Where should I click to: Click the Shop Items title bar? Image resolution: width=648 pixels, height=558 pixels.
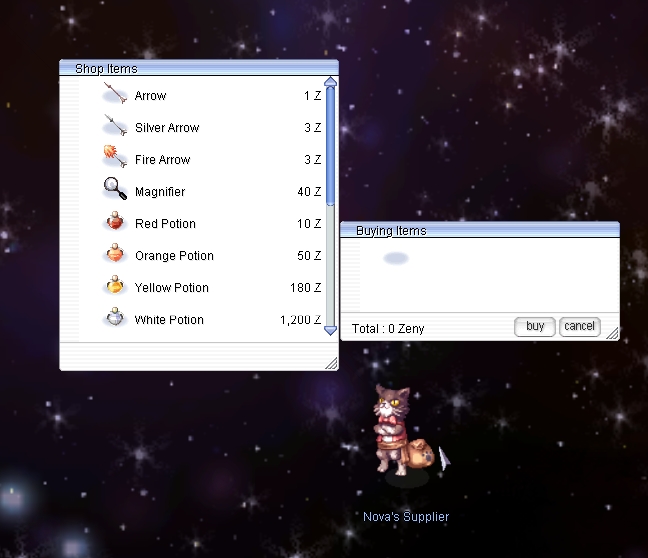coord(200,68)
